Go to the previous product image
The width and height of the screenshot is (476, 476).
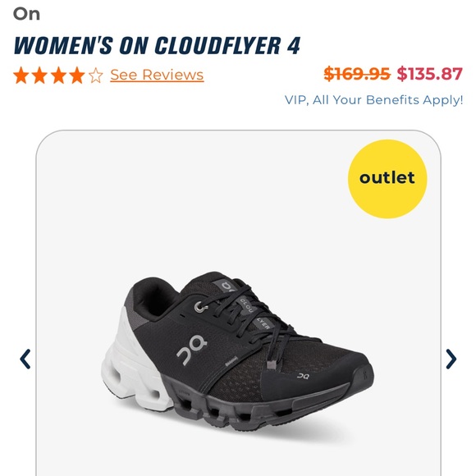25,359
